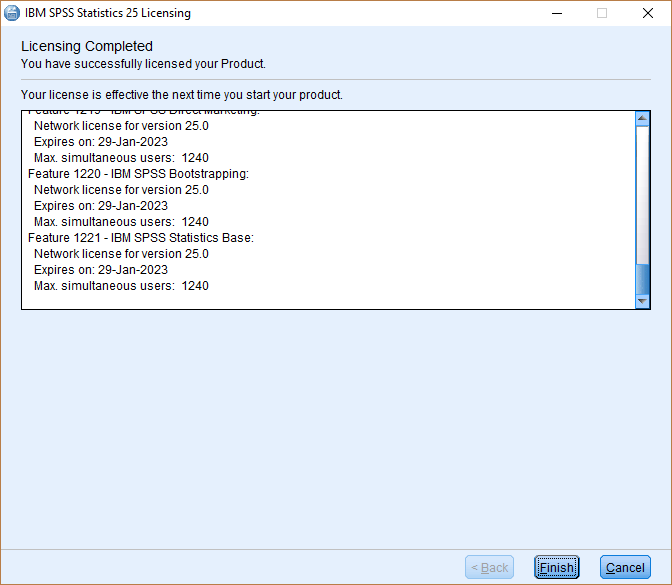The width and height of the screenshot is (672, 585).
Task: Click the license list scrollbar thumb
Action: (x=642, y=279)
